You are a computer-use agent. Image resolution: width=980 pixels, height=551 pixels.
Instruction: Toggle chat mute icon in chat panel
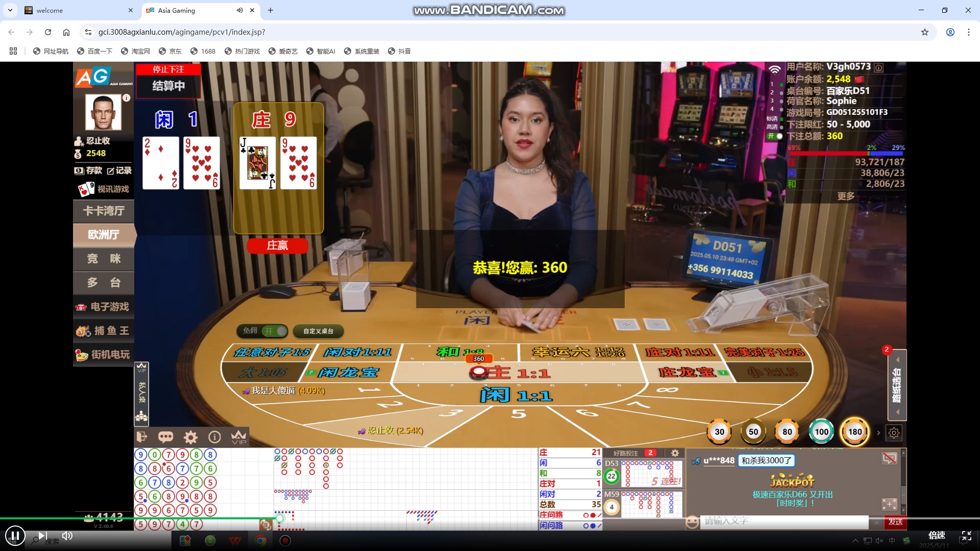[x=889, y=458]
